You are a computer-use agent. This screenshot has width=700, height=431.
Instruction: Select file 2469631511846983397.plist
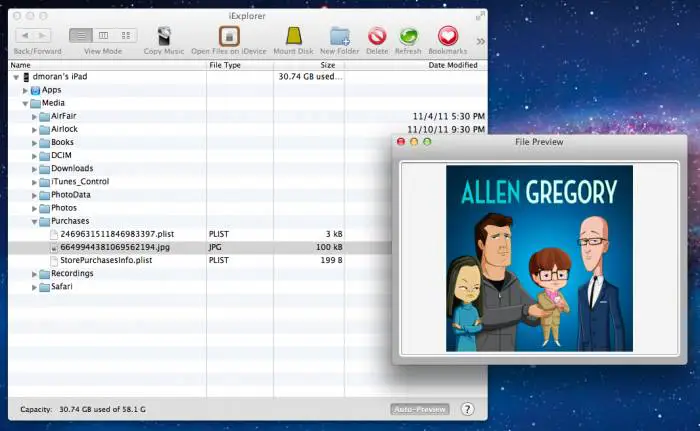(117, 234)
